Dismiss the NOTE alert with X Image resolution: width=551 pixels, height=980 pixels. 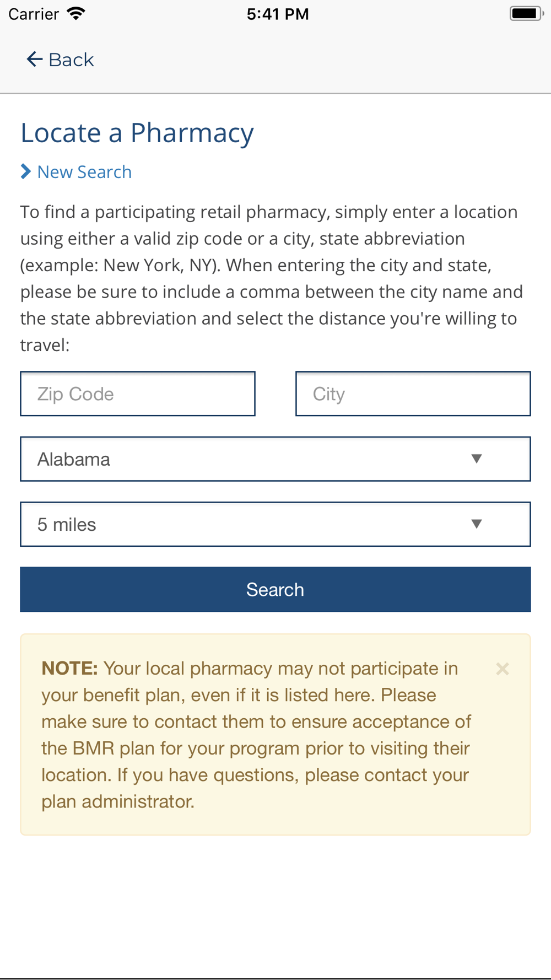[x=502, y=669]
